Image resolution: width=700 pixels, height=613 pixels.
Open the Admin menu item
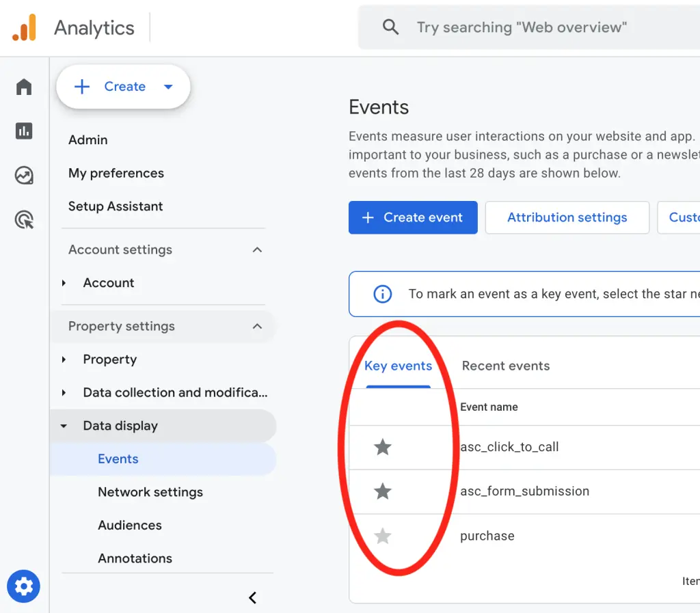point(88,139)
